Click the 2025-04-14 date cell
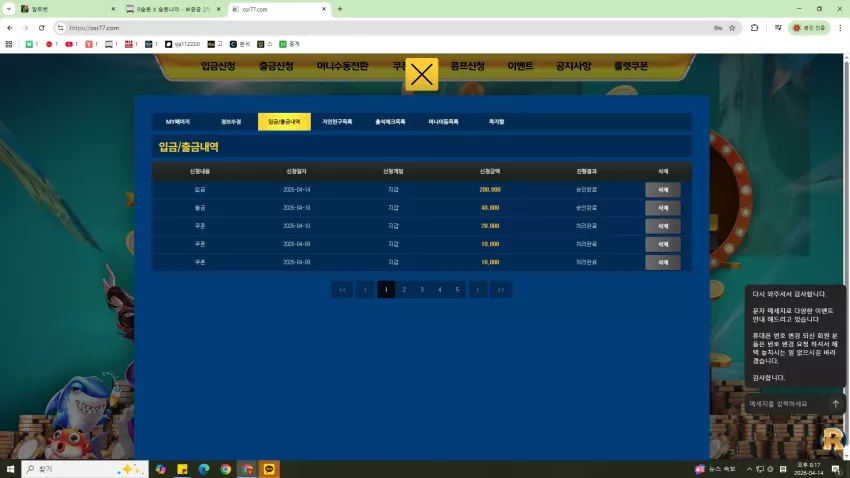Image resolution: width=850 pixels, height=478 pixels. tap(297, 190)
